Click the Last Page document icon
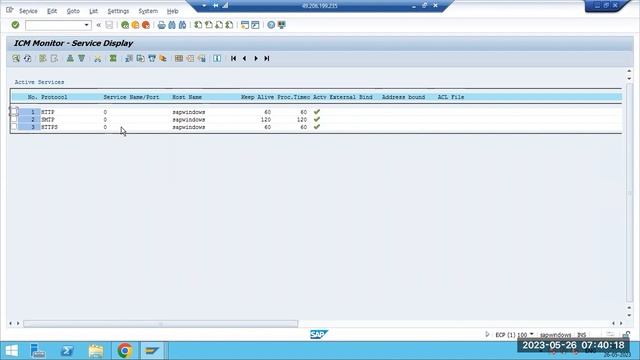Viewport: 640px width, 360px height. pos(229,25)
